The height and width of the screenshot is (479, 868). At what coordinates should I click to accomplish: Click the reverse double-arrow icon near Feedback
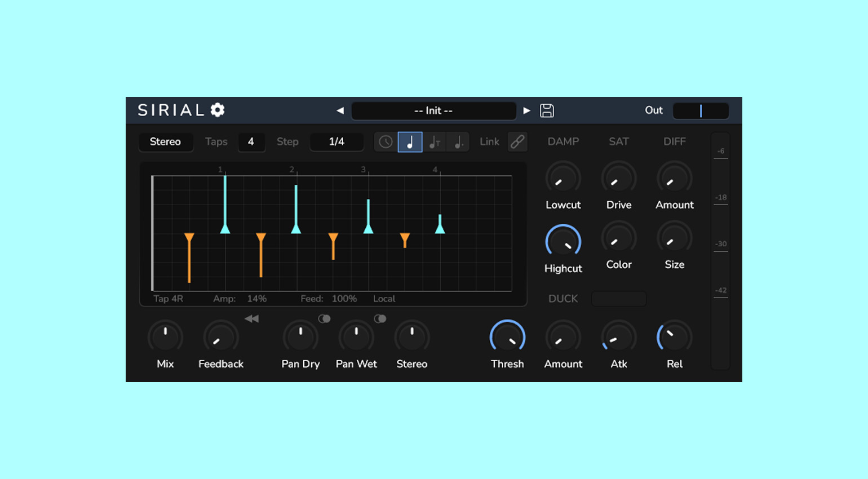point(251,319)
